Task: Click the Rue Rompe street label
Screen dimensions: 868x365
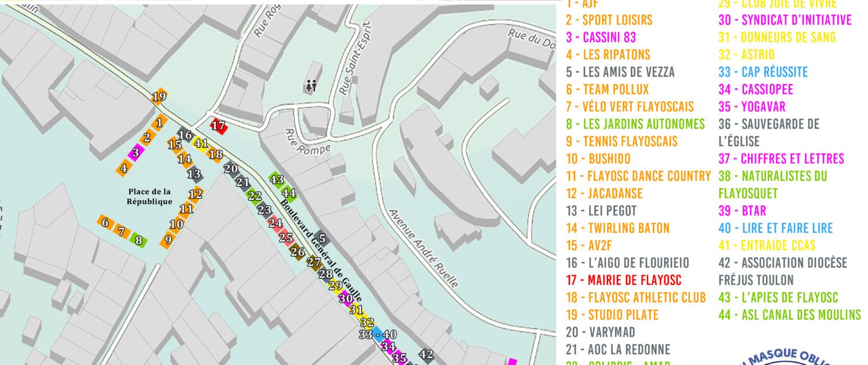Action: (307, 143)
